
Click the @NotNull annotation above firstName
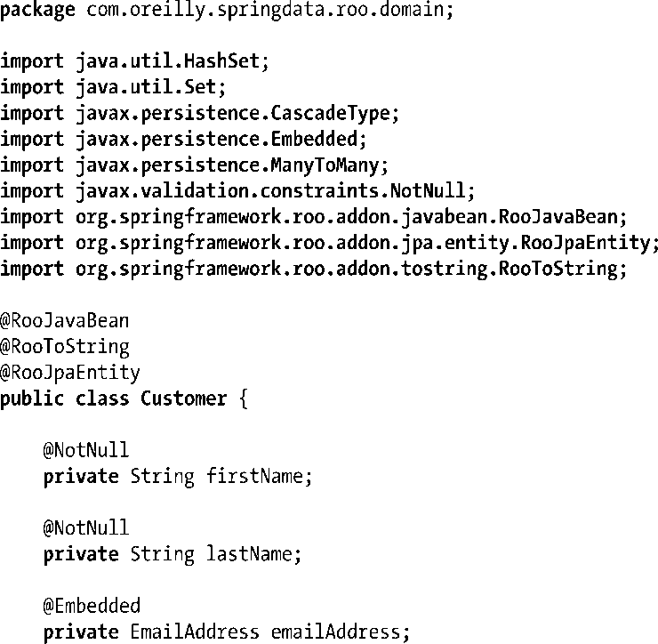(85, 450)
